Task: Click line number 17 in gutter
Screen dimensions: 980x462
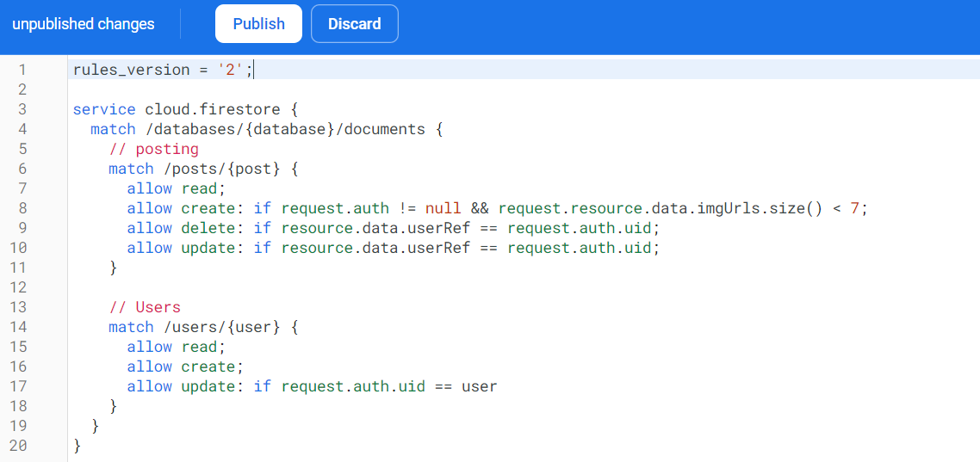Action: (x=19, y=386)
